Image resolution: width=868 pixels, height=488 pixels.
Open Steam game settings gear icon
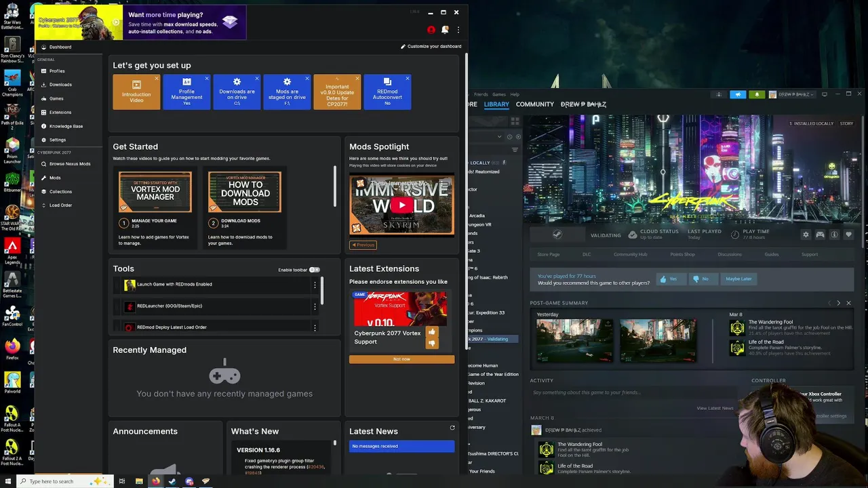click(x=806, y=235)
